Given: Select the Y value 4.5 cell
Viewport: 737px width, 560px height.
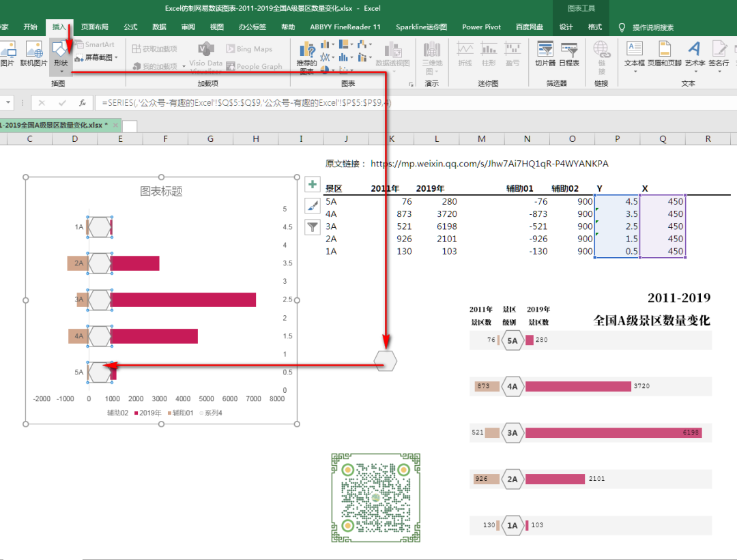Looking at the screenshot, I should pyautogui.click(x=617, y=201).
